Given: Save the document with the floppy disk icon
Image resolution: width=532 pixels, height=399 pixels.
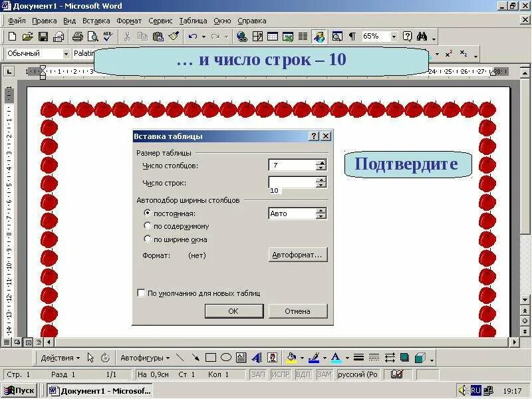Looking at the screenshot, I should (x=43, y=37).
